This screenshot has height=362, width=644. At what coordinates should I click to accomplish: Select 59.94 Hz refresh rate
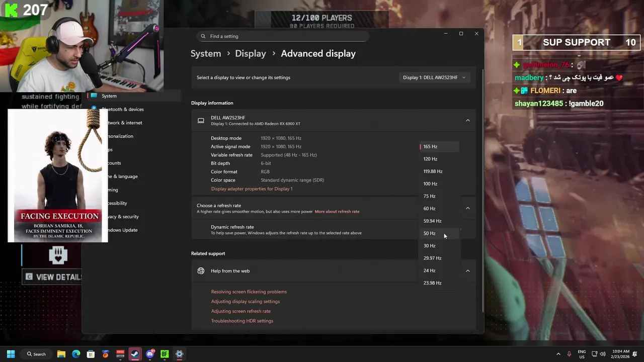[x=439, y=221]
